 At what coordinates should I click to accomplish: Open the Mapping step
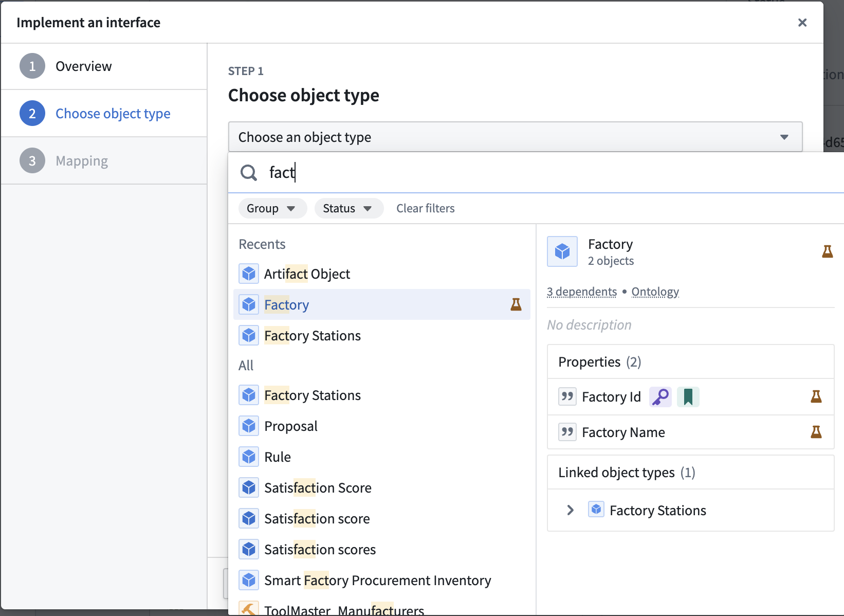tap(82, 161)
